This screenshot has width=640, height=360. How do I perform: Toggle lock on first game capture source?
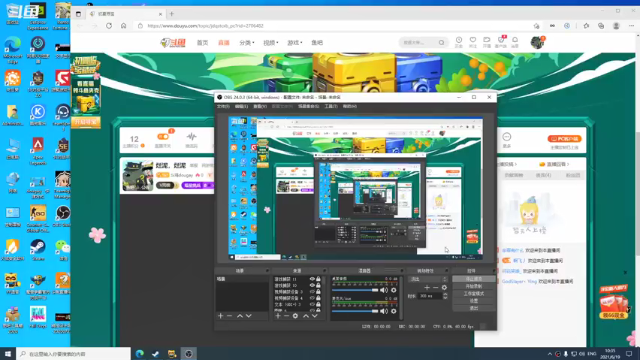point(318,279)
